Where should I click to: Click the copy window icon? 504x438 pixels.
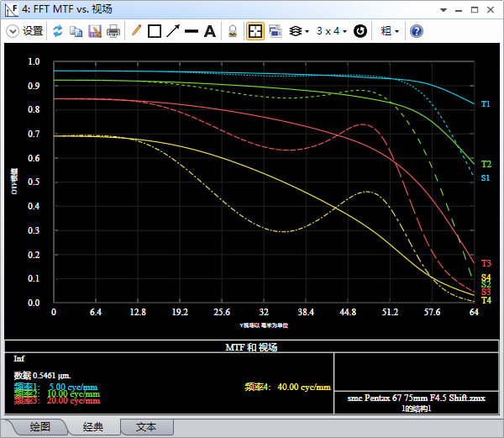pyautogui.click(x=76, y=31)
